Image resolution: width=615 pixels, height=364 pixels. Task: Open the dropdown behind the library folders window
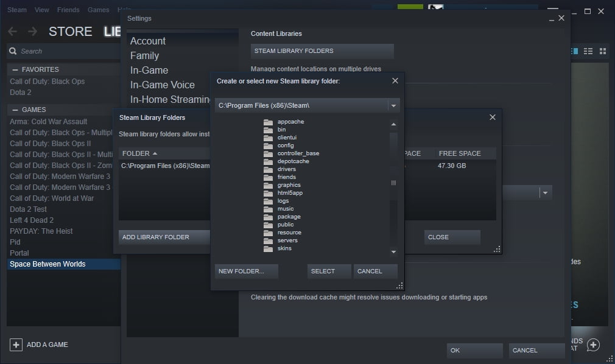[545, 192]
